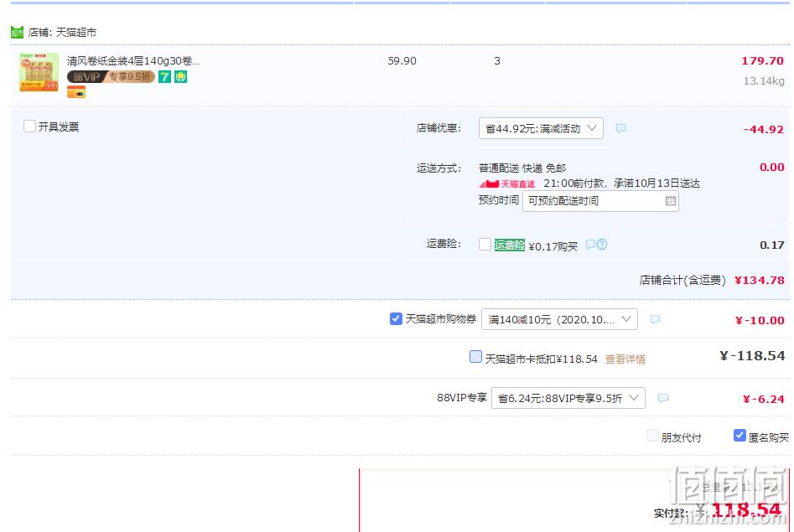
Task: Click the store total ¥134.78
Action: (760, 281)
